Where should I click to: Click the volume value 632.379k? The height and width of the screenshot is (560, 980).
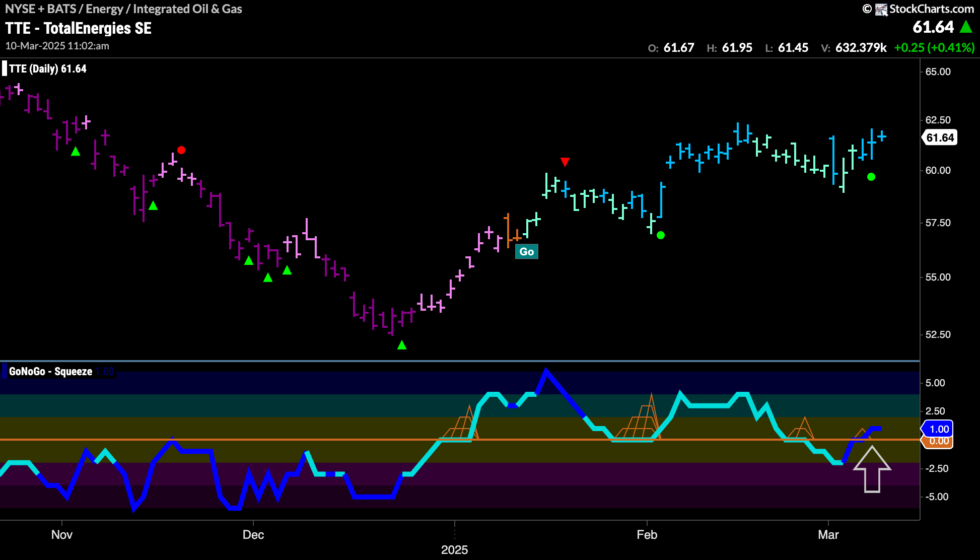pos(861,48)
